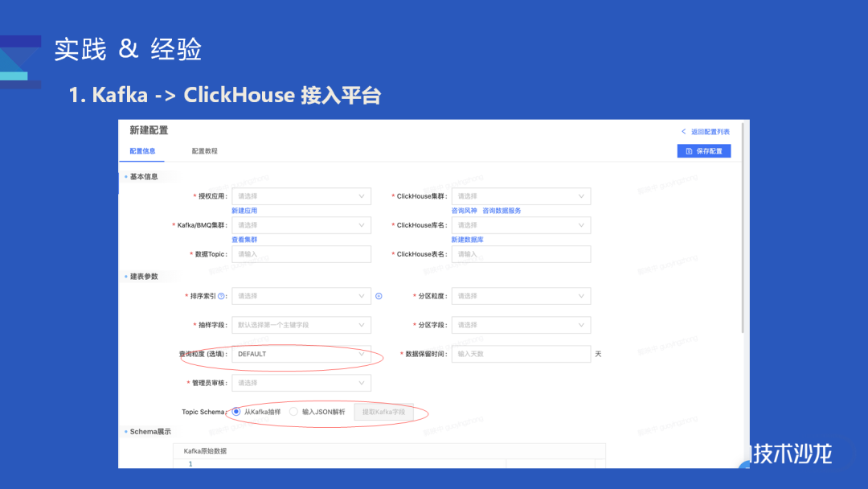868x489 pixels.
Task: Click the 咨询数据服务 link
Action: 502,211
